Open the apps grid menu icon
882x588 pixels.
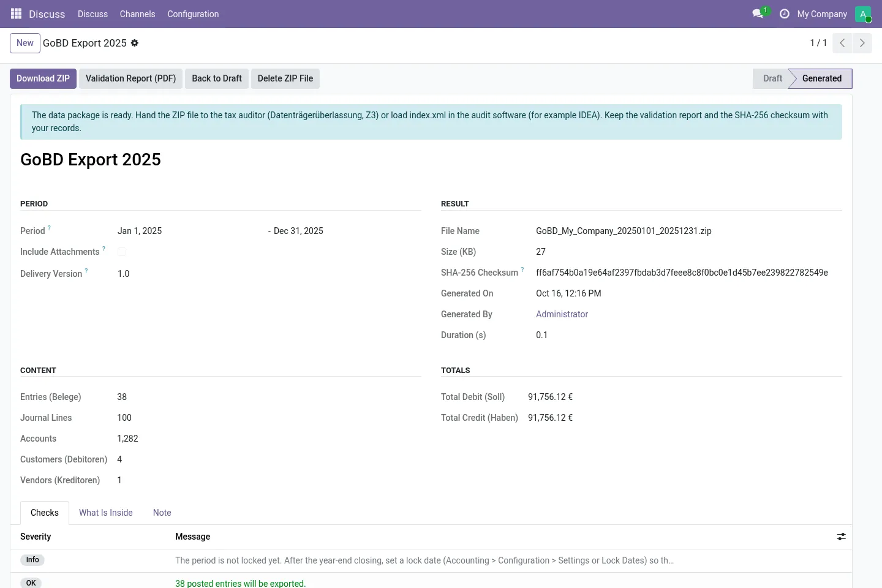(x=17, y=13)
